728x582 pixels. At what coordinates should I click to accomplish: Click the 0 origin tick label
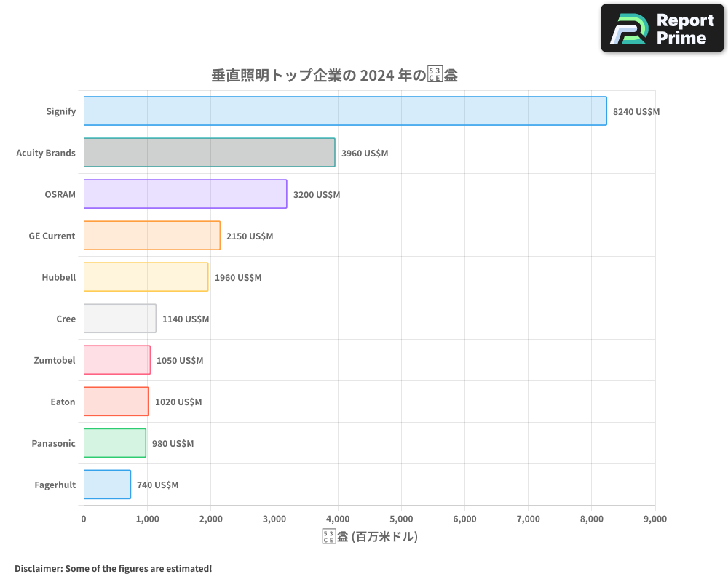[84, 519]
